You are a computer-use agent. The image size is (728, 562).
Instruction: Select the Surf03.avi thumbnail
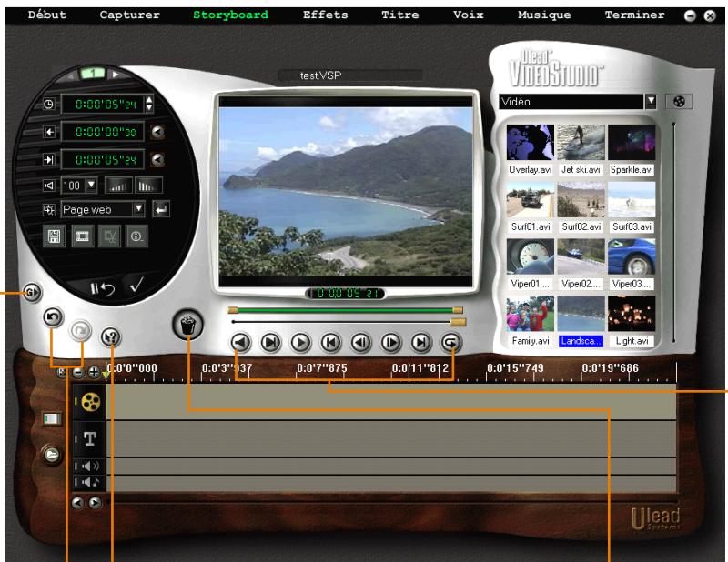tap(632, 199)
